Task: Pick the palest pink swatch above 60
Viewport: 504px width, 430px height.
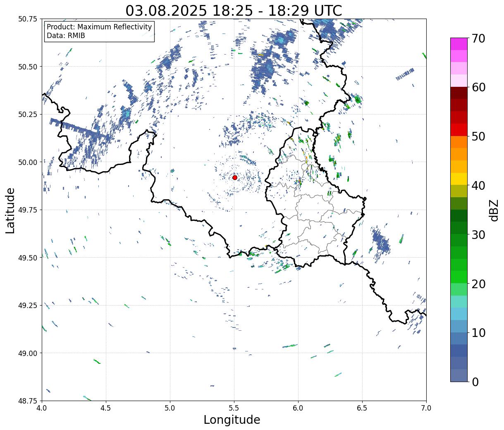Action: pyautogui.click(x=459, y=81)
